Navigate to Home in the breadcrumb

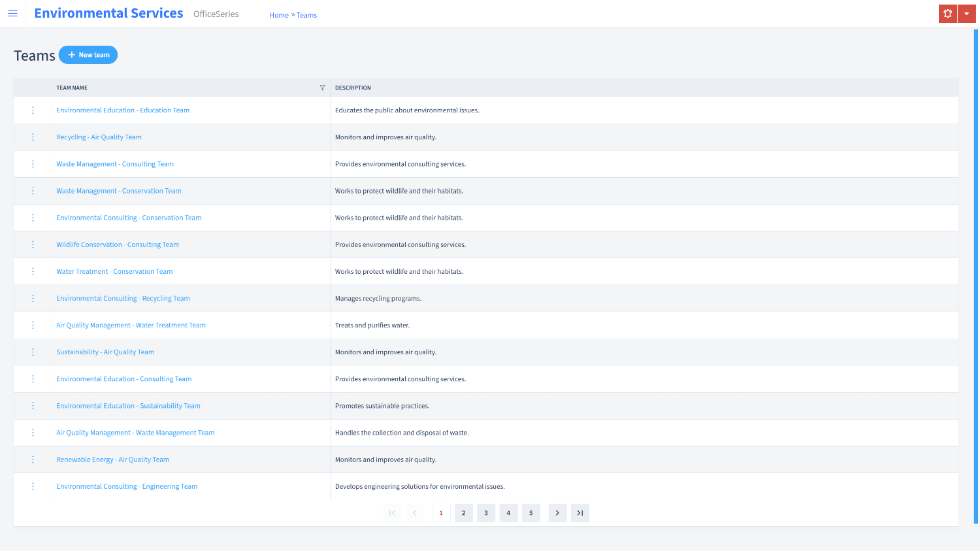[279, 15]
